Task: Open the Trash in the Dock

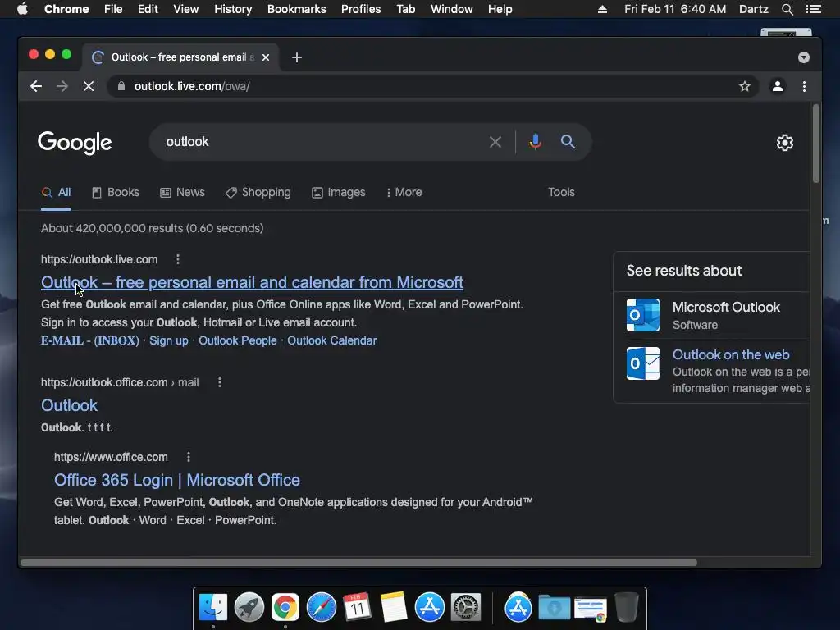Action: (x=626, y=608)
